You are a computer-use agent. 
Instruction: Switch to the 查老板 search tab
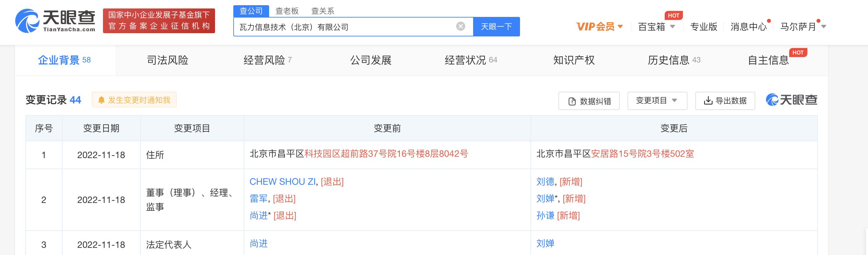click(287, 11)
